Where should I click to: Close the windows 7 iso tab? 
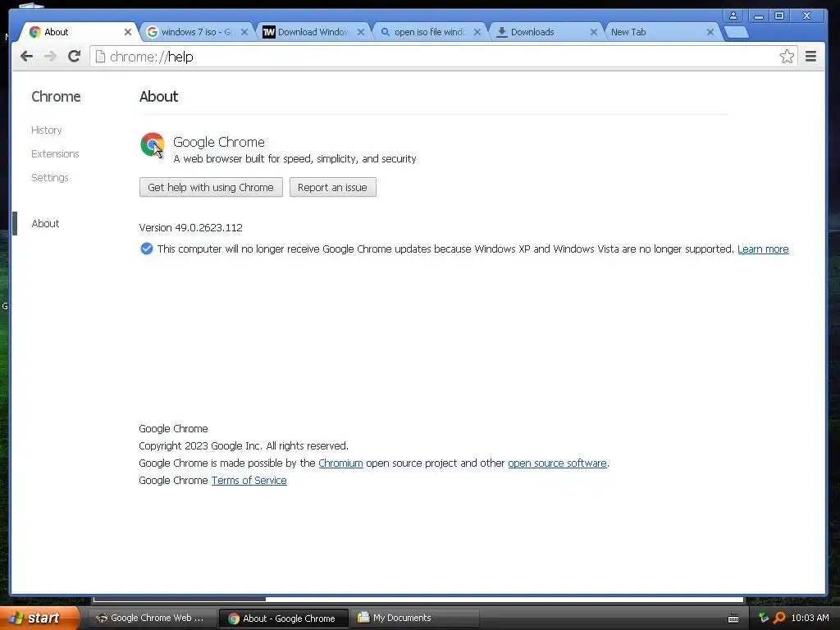[x=244, y=32]
